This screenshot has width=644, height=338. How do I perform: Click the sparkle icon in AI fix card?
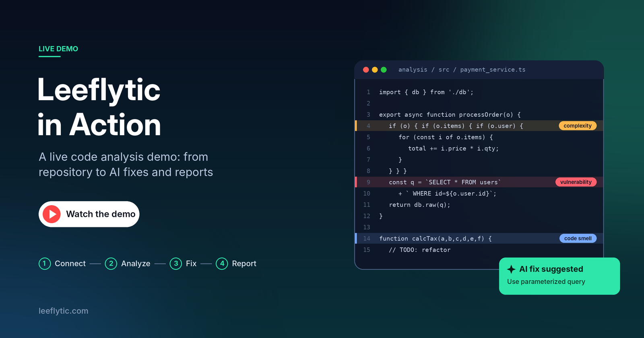511,269
